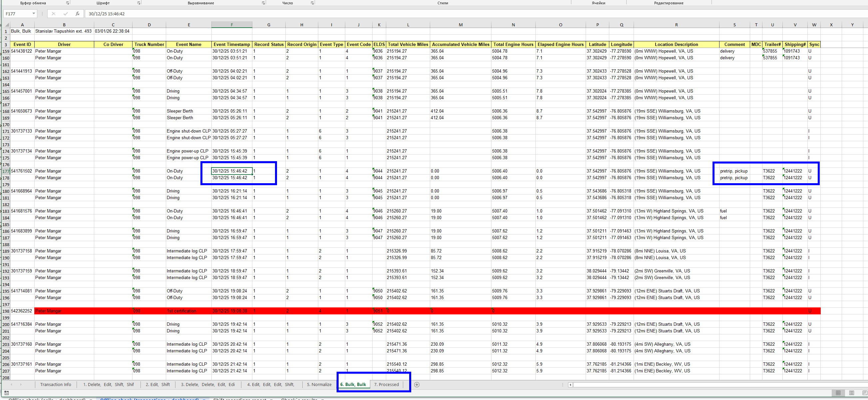Image resolution: width=868 pixels, height=400 pixels.
Task: Open the Буфер обмена dialog launcher
Action: point(67,3)
